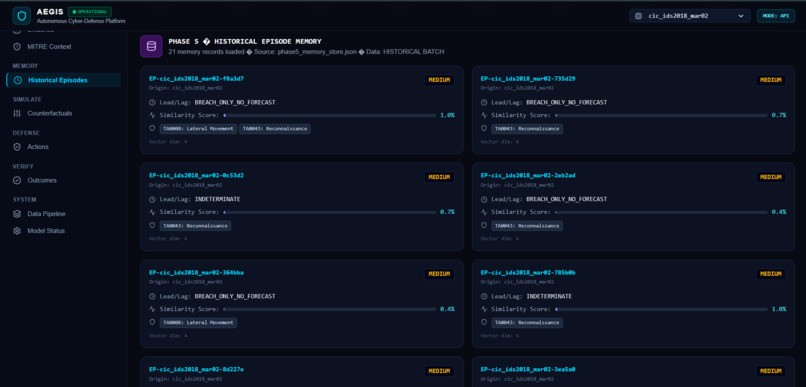Click the shield tag icon in episode 2eb2ad card

click(x=484, y=225)
